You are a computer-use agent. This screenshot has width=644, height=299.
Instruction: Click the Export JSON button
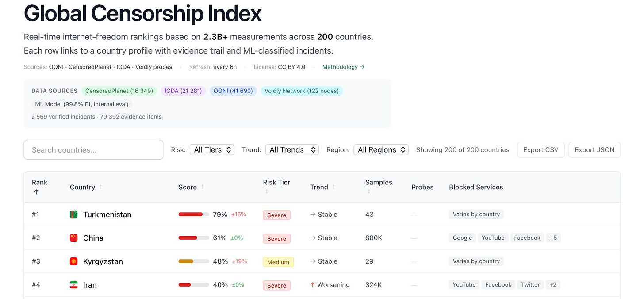coord(594,150)
